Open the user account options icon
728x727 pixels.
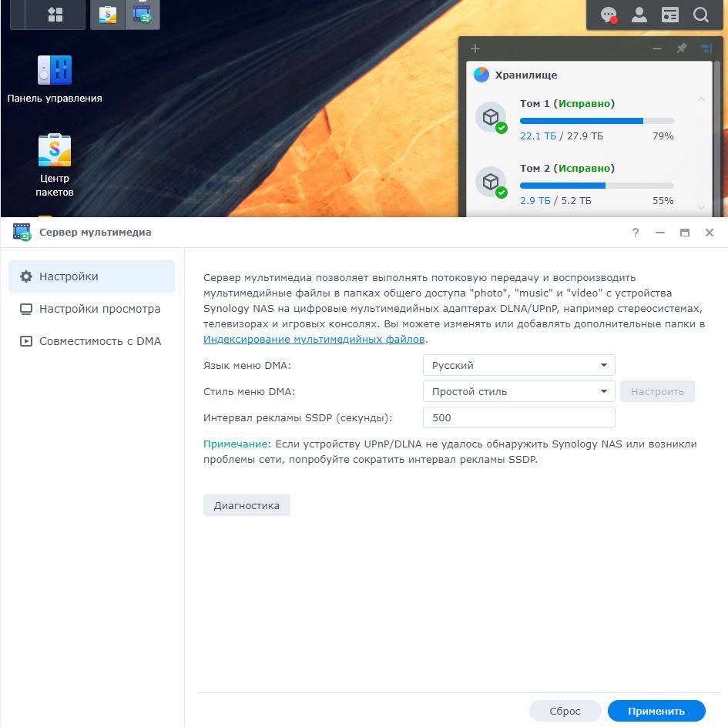point(639,15)
